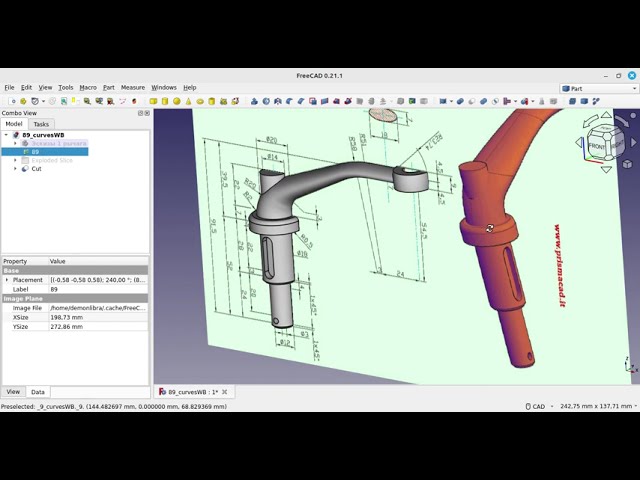Open the Windows menu
640x480 pixels.
point(164,87)
